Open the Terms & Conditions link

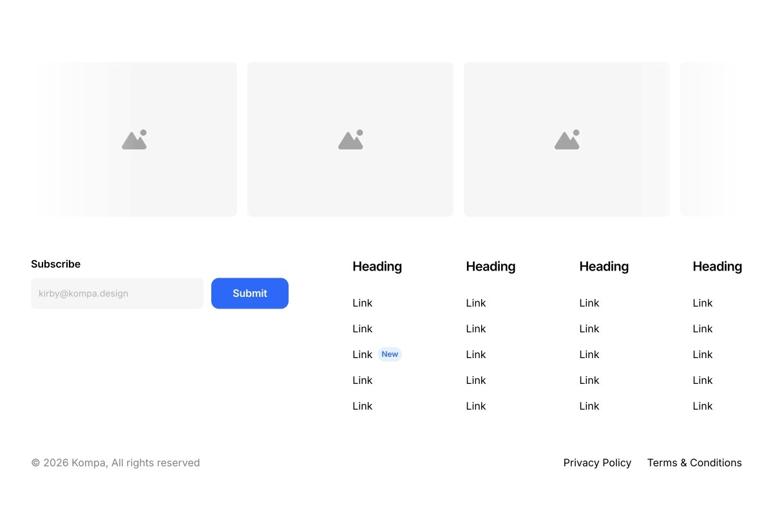click(694, 462)
